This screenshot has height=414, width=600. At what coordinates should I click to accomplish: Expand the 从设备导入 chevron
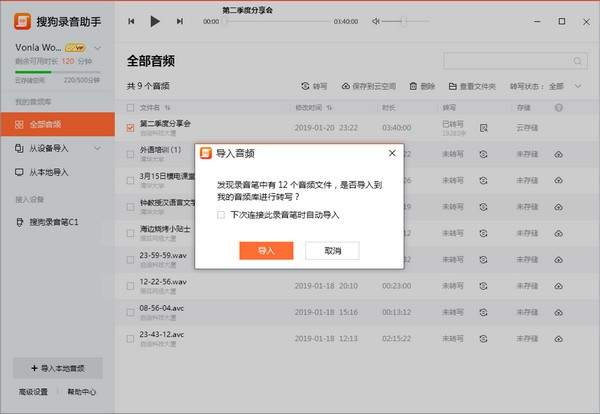[x=98, y=148]
